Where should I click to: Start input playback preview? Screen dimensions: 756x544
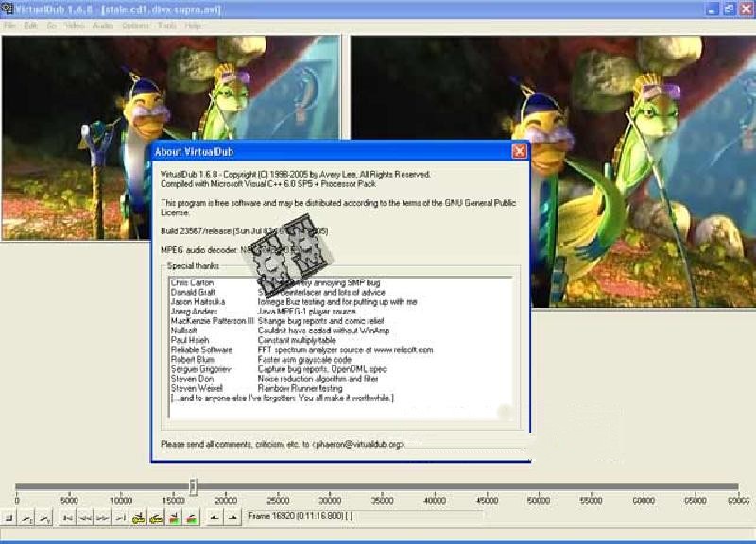point(26,518)
